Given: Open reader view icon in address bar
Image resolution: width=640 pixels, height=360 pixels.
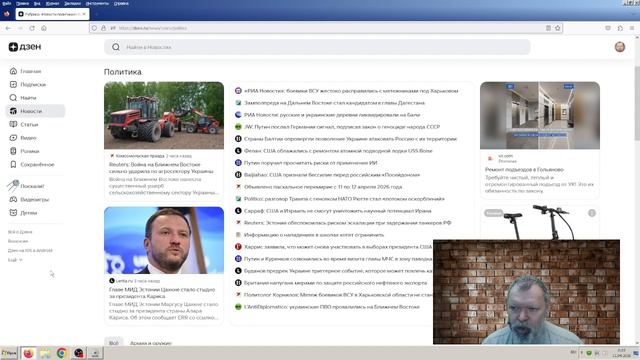Looking at the screenshot, I should pyautogui.click(x=548, y=28).
